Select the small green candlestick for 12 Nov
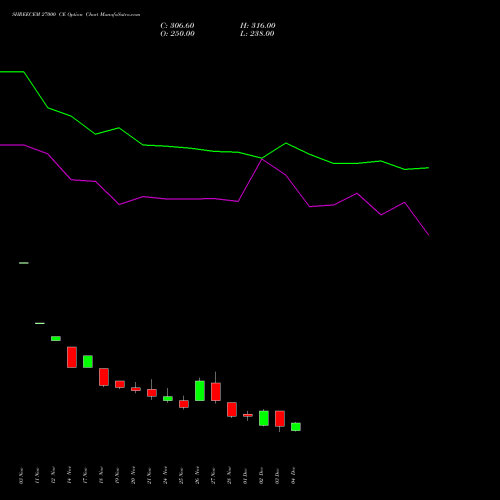Image resolution: width=500 pixels, height=500 pixels. coord(56,339)
